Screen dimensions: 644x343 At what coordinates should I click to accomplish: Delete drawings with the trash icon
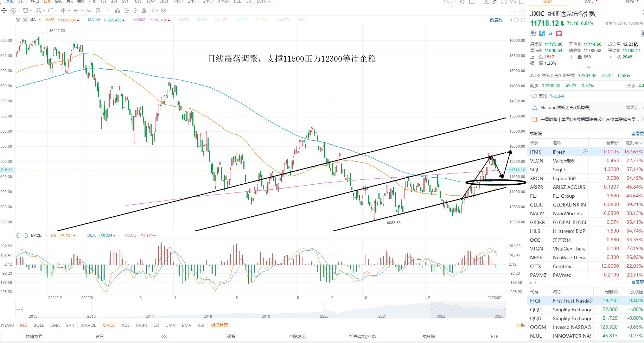tap(144, 11)
